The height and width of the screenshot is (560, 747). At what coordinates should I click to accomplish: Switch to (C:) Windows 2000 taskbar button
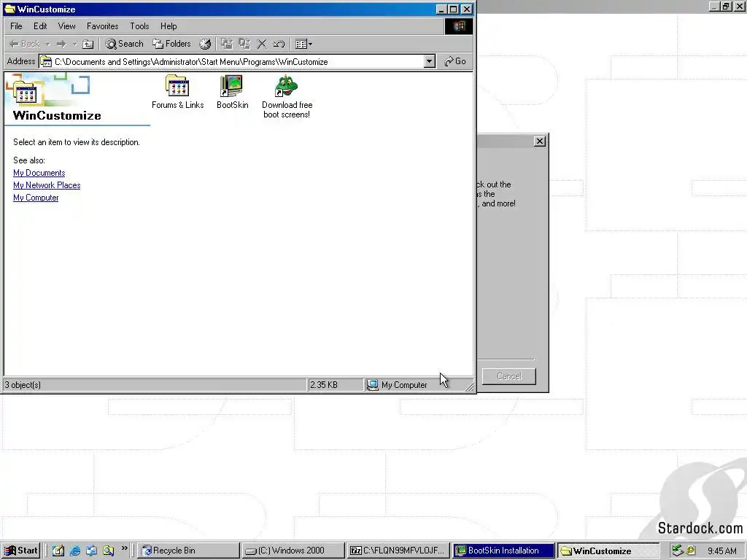pyautogui.click(x=293, y=551)
